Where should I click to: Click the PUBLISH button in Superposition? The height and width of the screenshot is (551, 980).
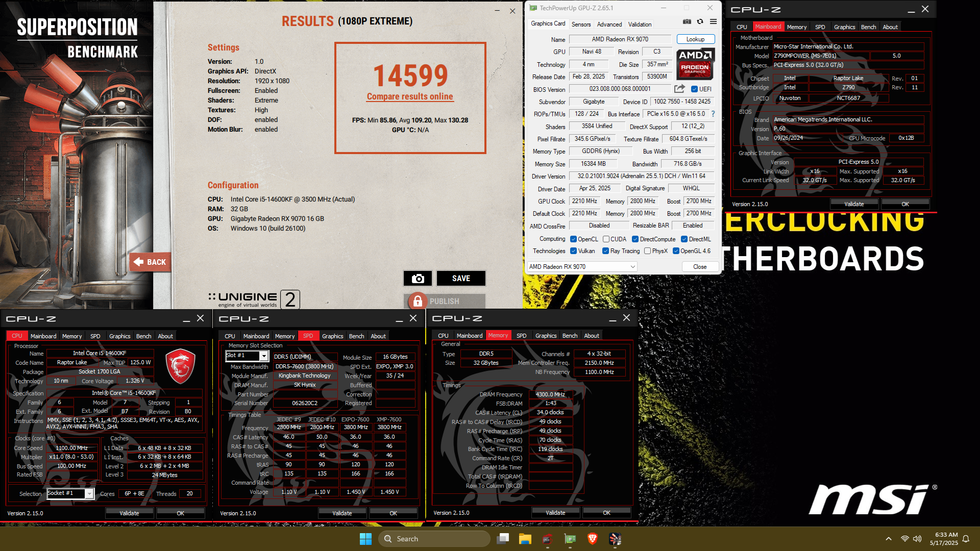pyautogui.click(x=444, y=301)
